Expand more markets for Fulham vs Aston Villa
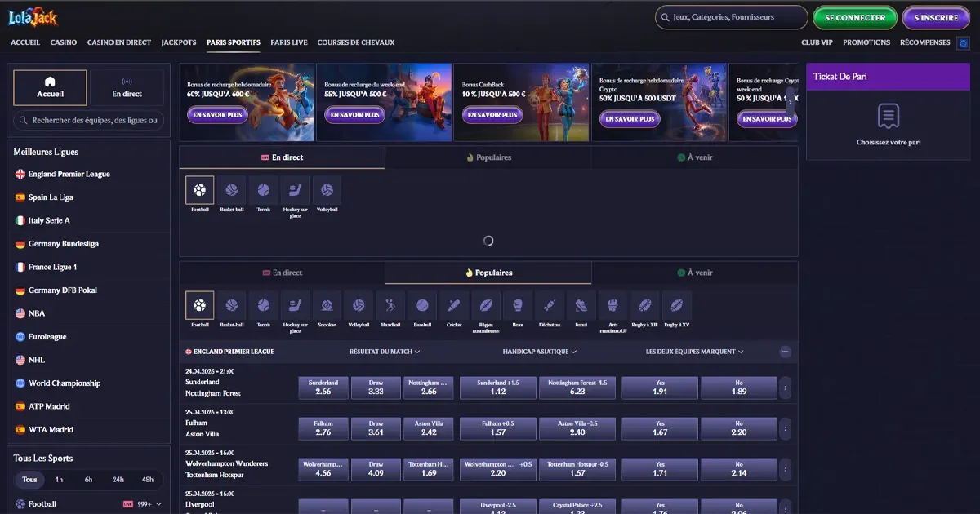The width and height of the screenshot is (980, 514). pos(786,428)
